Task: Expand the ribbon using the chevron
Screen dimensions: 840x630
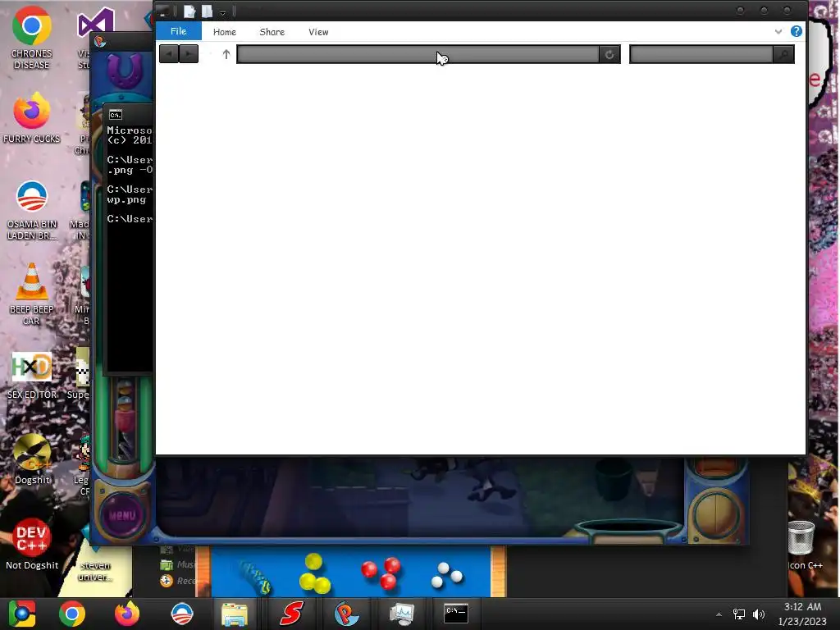Action: pos(778,32)
